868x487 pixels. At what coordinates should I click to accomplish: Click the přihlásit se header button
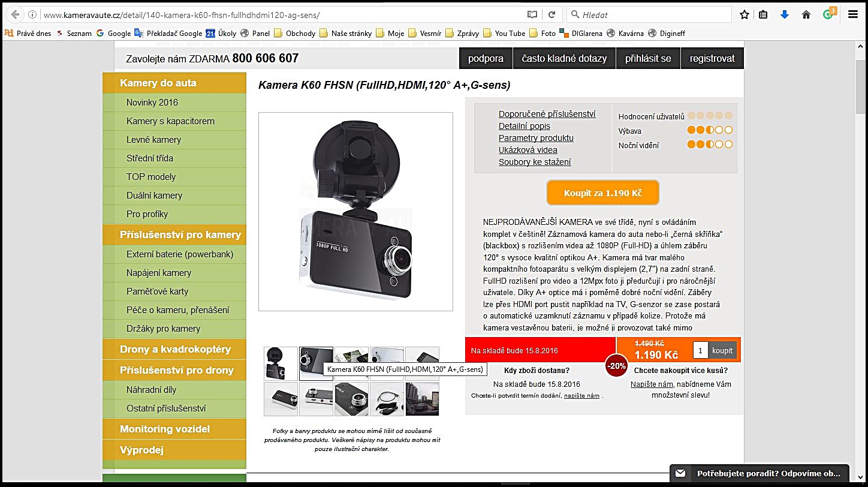[x=648, y=59]
